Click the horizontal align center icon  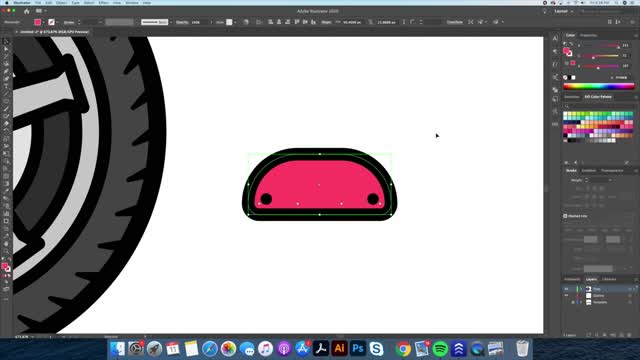(279, 22)
